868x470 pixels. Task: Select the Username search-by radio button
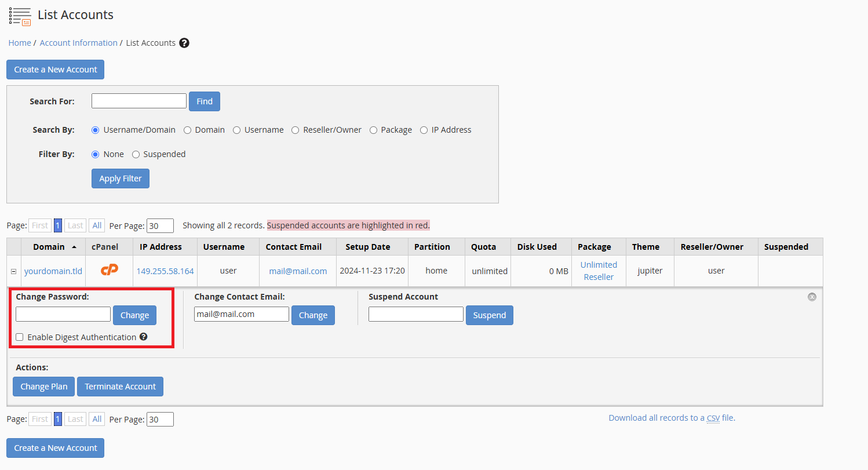pos(236,130)
